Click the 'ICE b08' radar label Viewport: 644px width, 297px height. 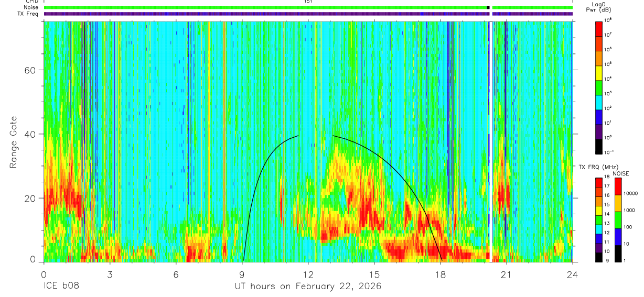(x=60, y=287)
